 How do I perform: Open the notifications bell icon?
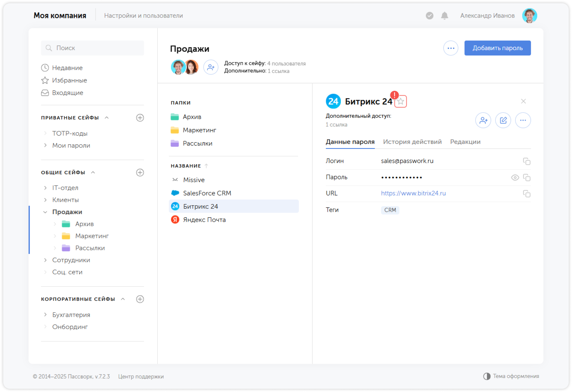coord(444,16)
